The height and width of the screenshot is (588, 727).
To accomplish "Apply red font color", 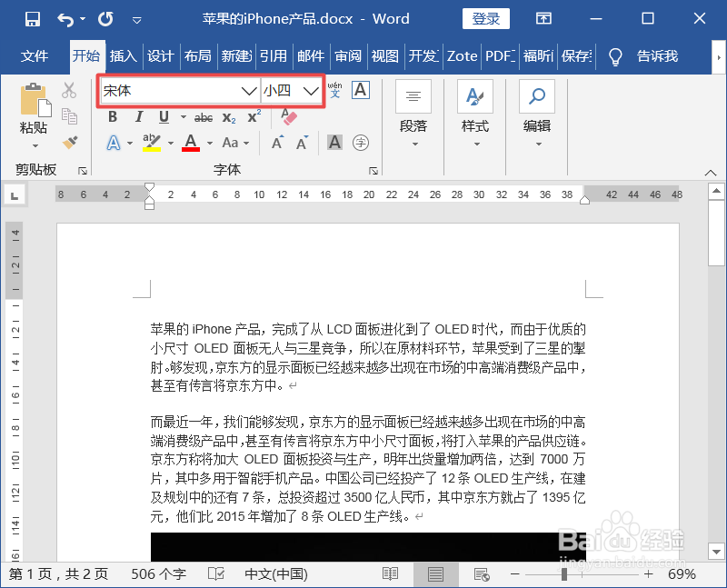I will click(x=191, y=143).
